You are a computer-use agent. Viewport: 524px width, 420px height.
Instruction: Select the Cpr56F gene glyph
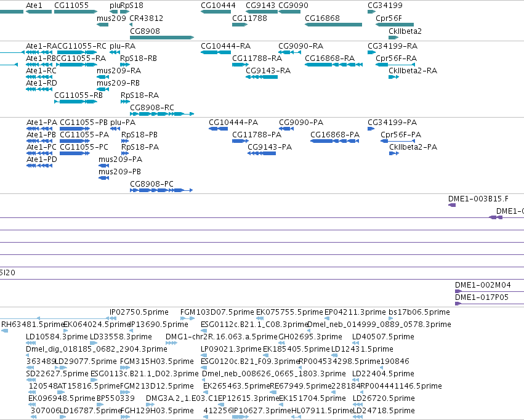[395, 25]
